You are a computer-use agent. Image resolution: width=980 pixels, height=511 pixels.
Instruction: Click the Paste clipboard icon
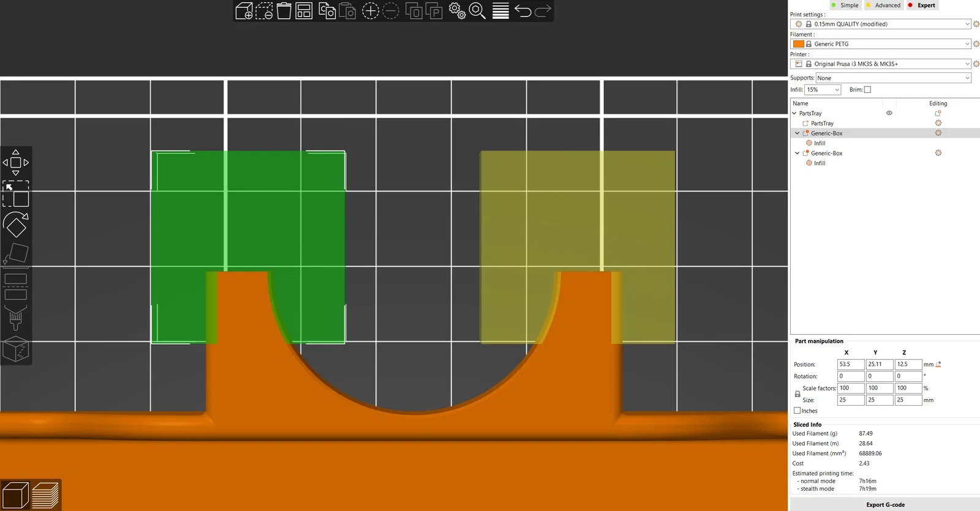click(x=347, y=11)
